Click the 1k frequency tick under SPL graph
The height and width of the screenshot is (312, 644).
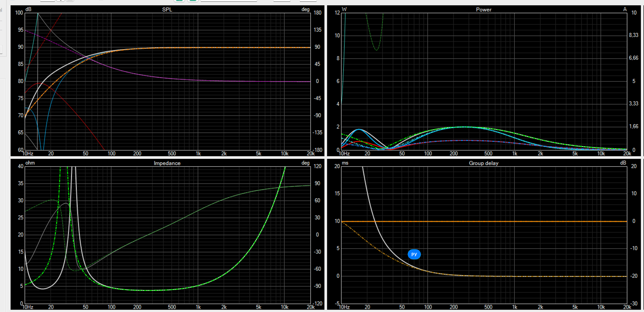coord(198,153)
